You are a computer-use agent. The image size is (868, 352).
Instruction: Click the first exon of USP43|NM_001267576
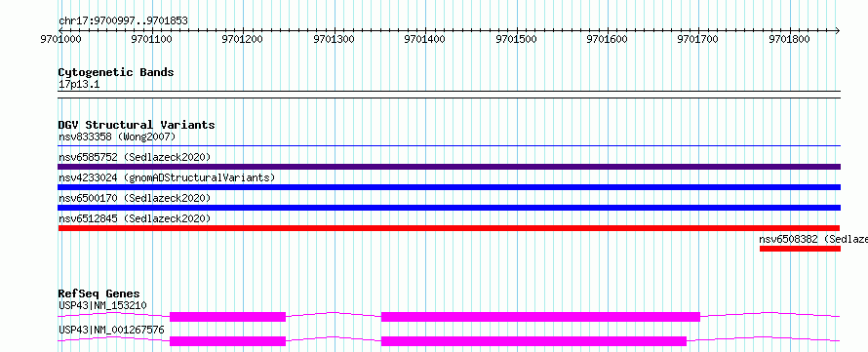pos(227,341)
